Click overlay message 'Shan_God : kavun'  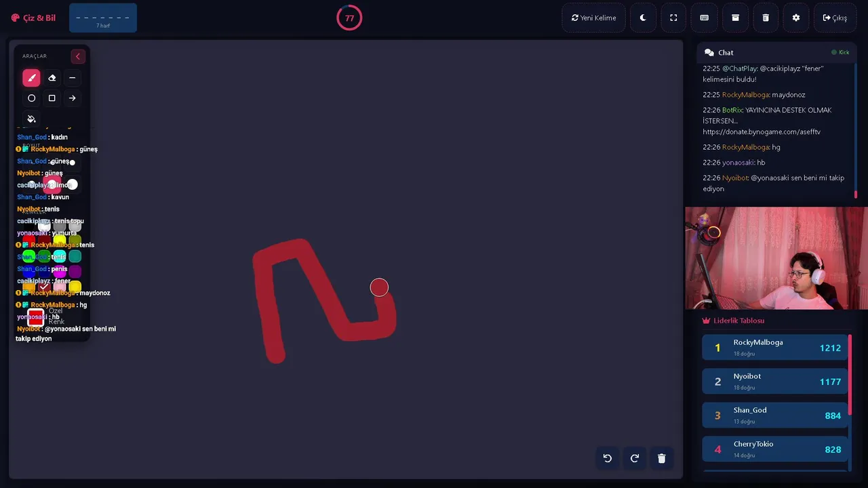tap(43, 197)
